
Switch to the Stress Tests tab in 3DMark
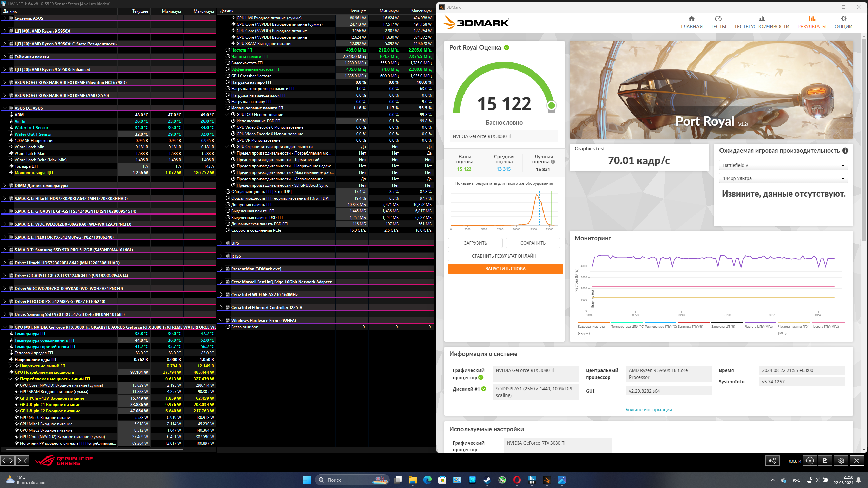click(x=762, y=22)
